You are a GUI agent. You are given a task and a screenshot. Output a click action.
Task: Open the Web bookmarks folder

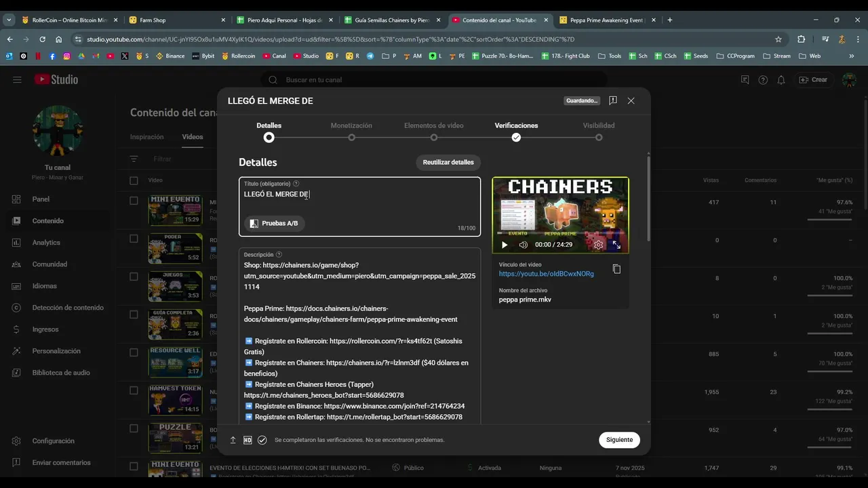810,56
